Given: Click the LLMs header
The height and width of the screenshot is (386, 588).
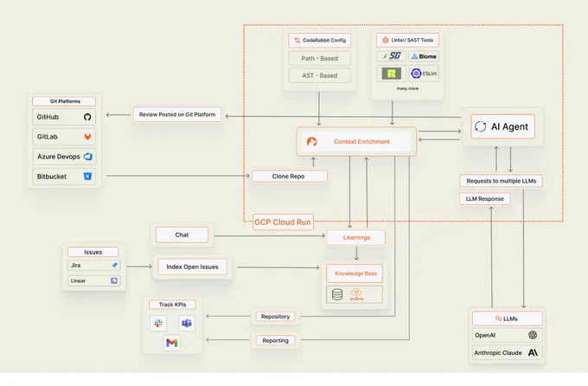Looking at the screenshot, I should tap(507, 318).
